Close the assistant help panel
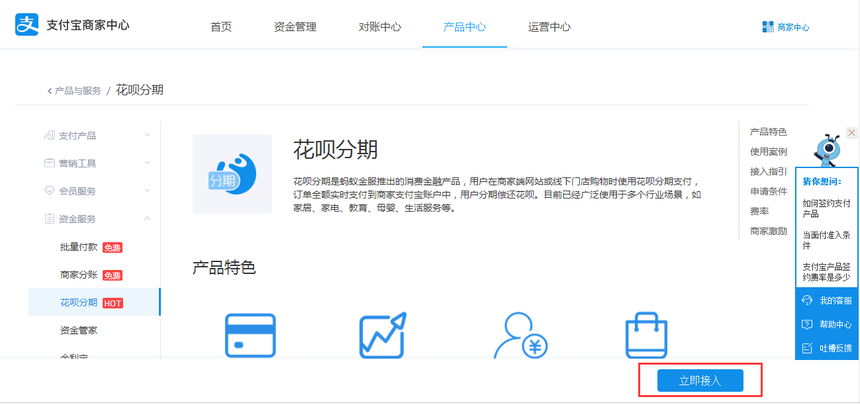 (x=851, y=133)
